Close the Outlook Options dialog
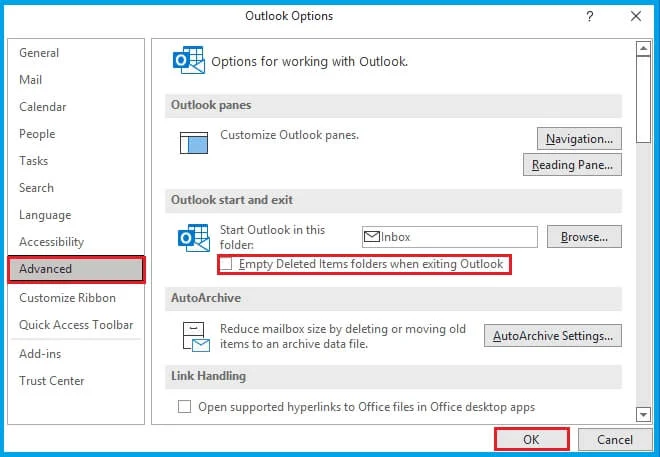 (636, 16)
